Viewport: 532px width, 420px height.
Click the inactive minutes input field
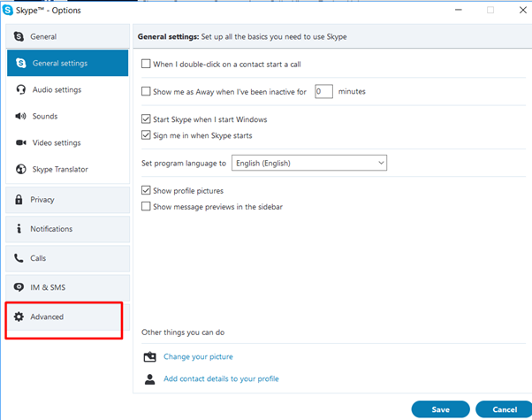[323, 91]
